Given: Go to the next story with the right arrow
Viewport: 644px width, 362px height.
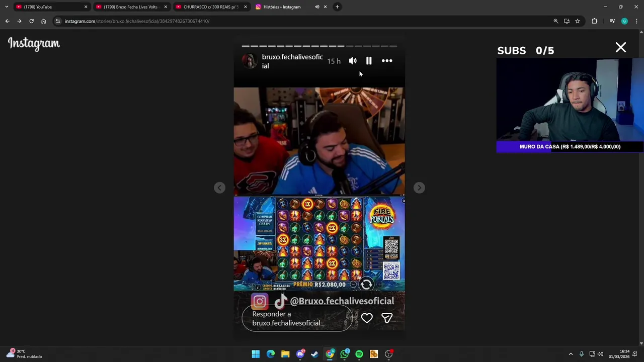Looking at the screenshot, I should click(419, 188).
